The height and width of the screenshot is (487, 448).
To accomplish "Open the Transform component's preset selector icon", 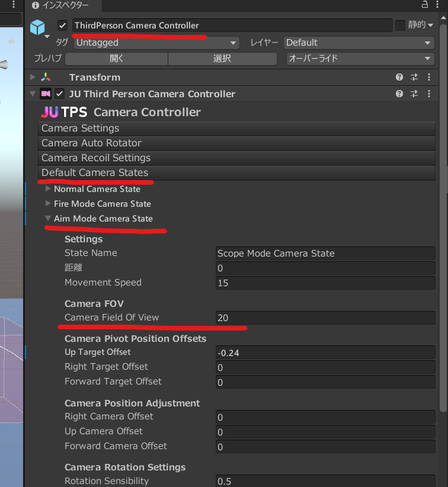I will click(414, 78).
